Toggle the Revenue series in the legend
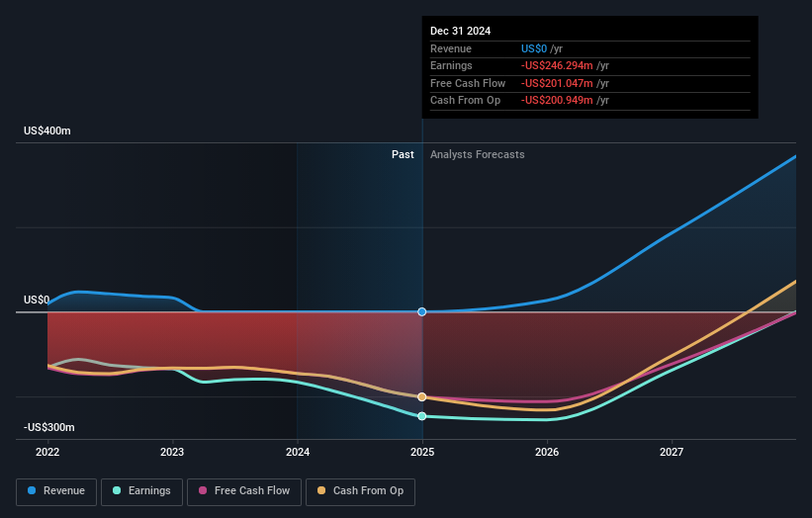812x518 pixels. (x=56, y=490)
